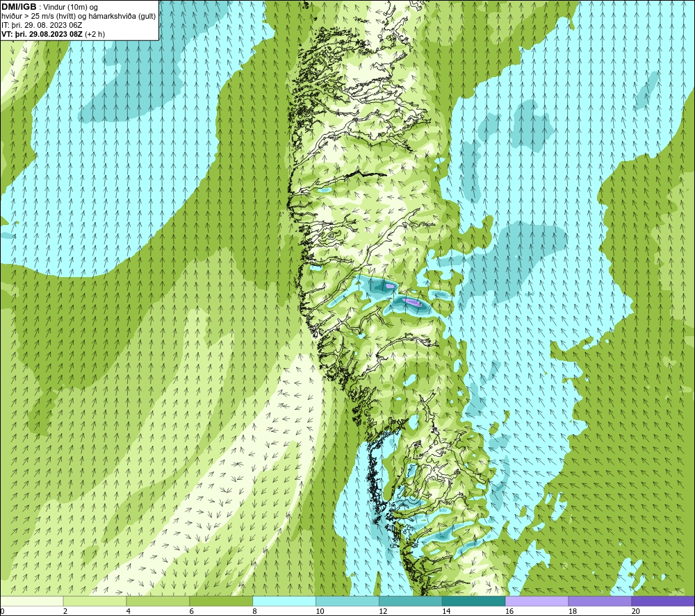Click the scale label '18'

pos(572,611)
